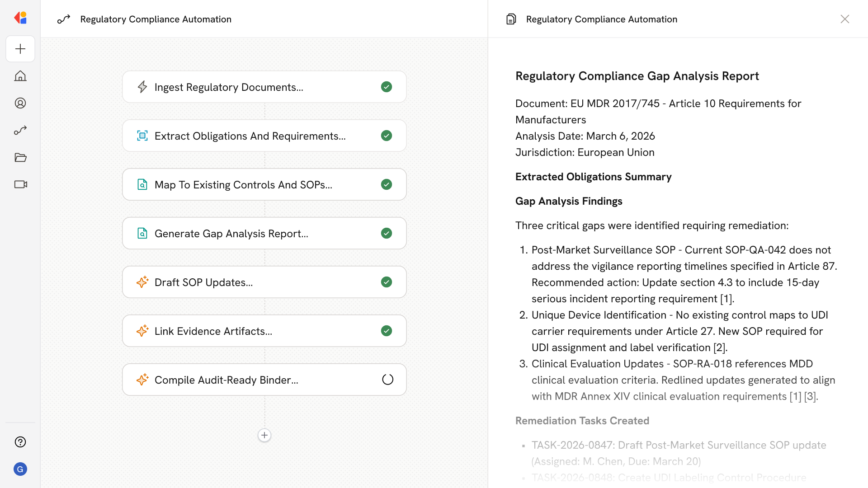The height and width of the screenshot is (488, 868).
Task: Expand the Extracted Obligations Summary section
Action: [593, 177]
